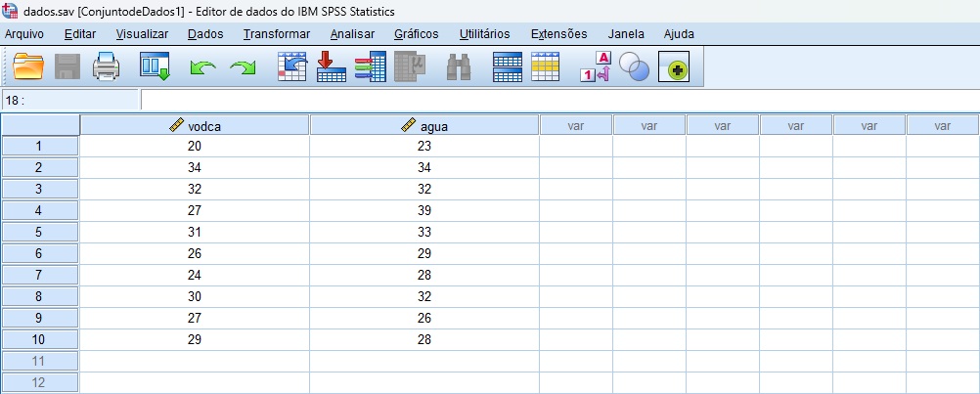Find with the binoculars icon
980x394 pixels.
click(x=459, y=66)
